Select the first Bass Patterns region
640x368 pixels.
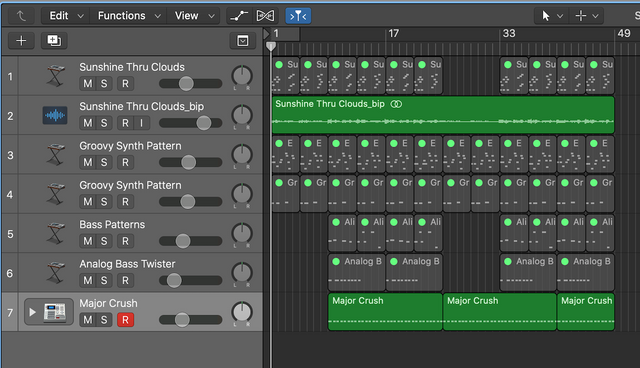342,233
